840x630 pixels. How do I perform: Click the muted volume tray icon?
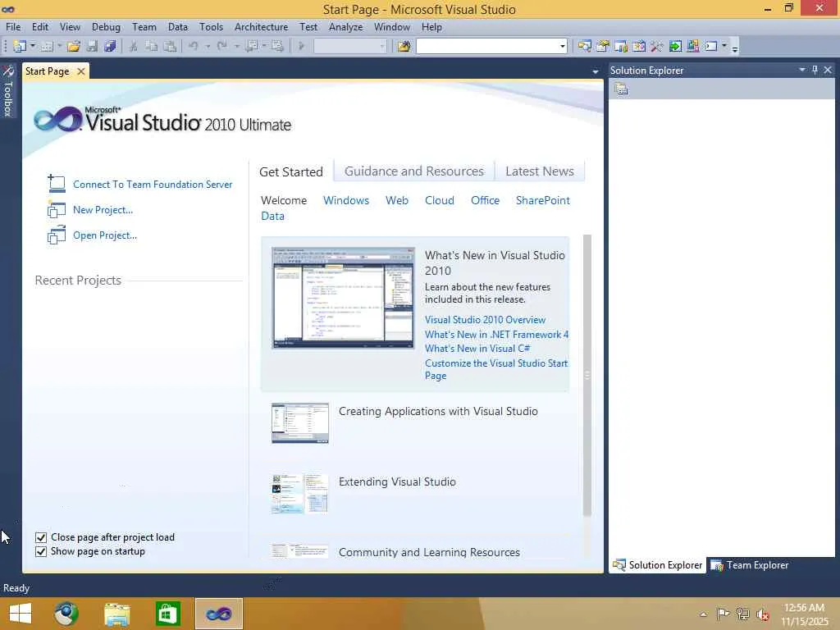point(762,614)
